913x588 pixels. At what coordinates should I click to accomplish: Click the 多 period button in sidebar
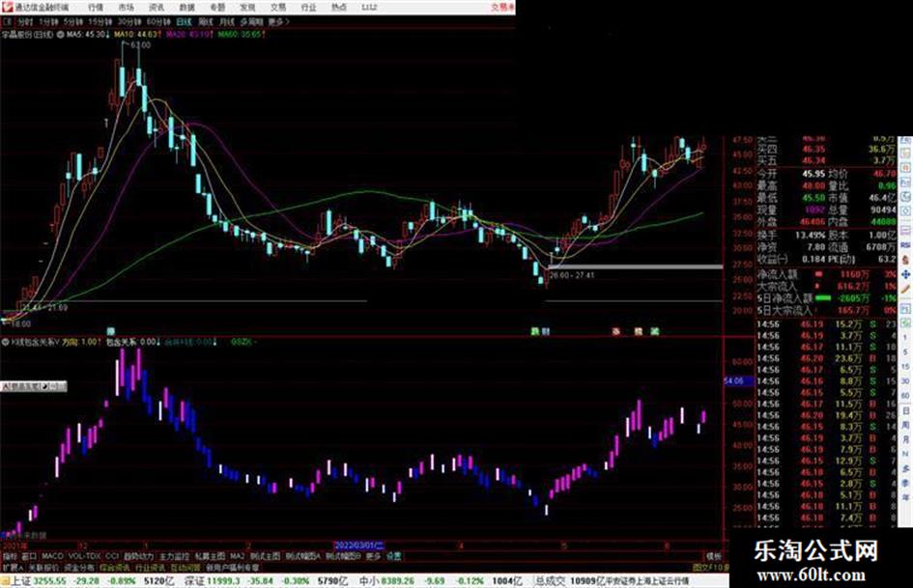pyautogui.click(x=905, y=469)
